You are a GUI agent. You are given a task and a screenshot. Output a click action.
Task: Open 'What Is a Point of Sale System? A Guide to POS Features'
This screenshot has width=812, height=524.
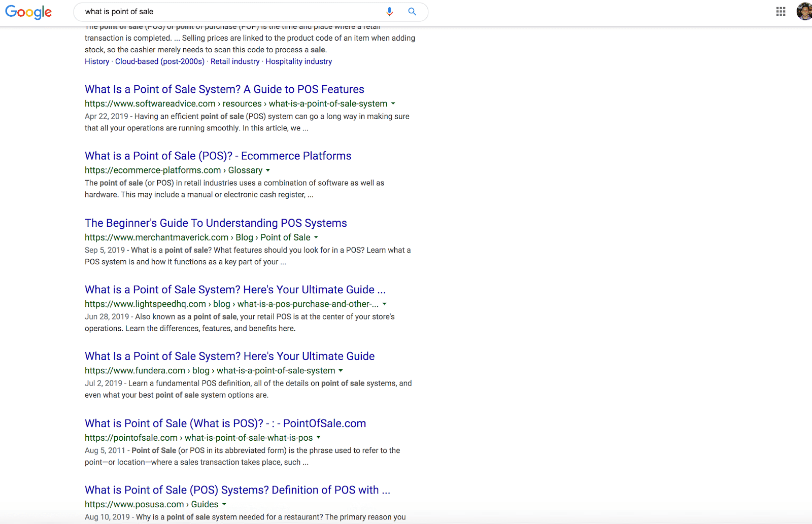(x=224, y=89)
